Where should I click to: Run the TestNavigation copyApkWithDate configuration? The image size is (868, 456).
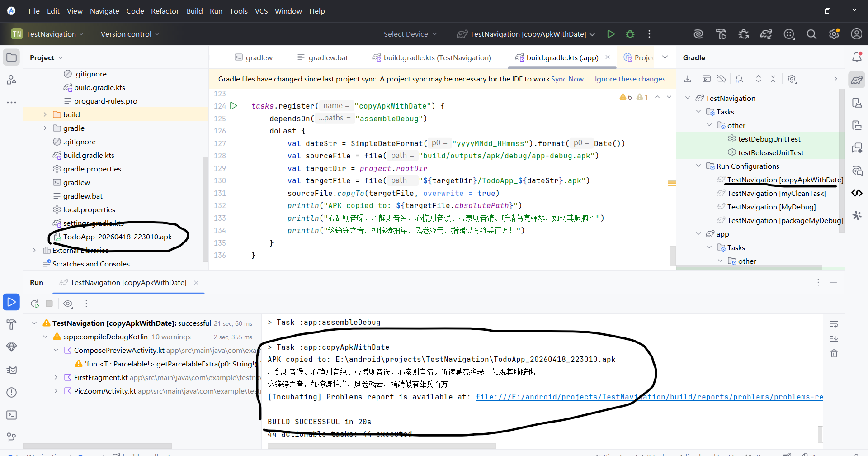tap(611, 34)
